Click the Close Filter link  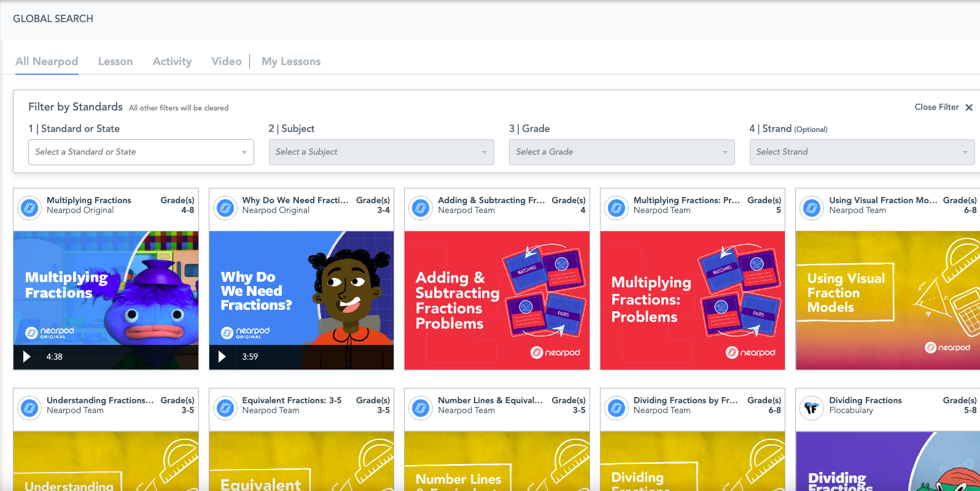click(x=936, y=107)
